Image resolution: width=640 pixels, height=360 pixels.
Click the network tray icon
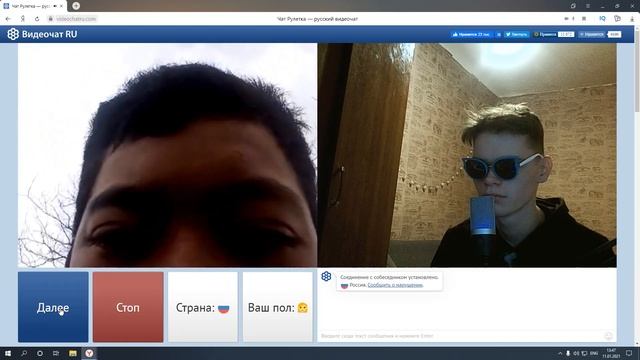584,353
